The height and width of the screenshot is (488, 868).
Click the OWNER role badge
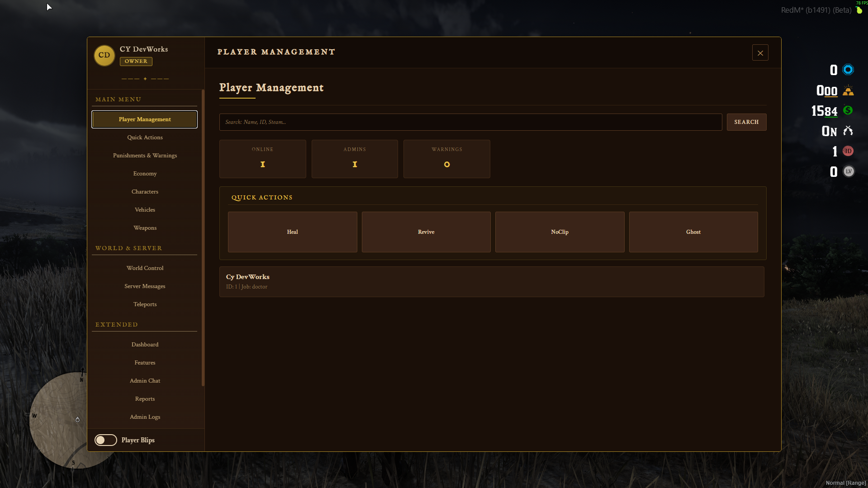[x=136, y=62]
